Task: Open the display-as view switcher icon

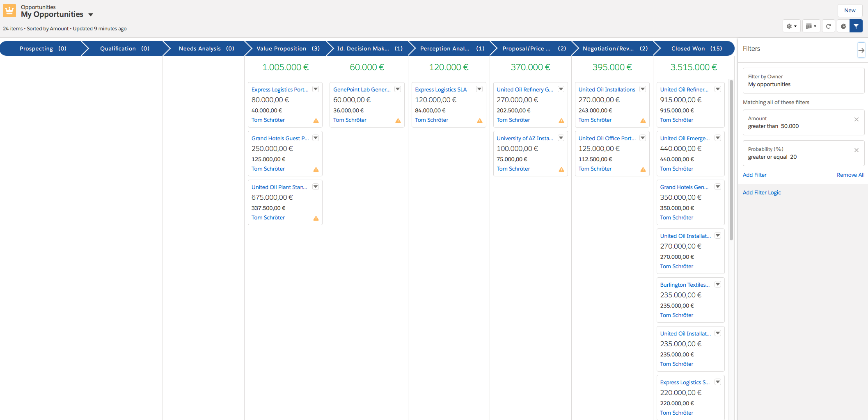Action: (x=811, y=26)
